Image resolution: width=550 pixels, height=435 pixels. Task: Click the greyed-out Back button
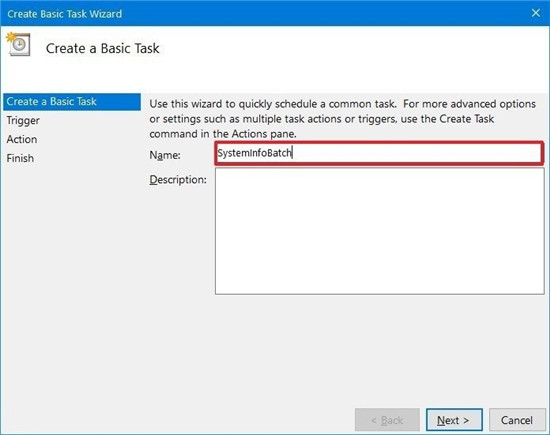pyautogui.click(x=387, y=420)
